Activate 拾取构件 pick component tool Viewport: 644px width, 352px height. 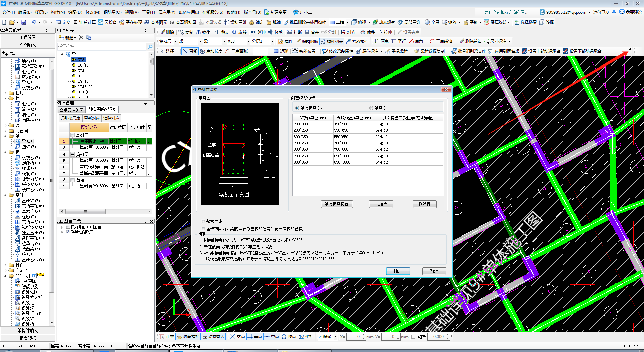click(x=357, y=41)
